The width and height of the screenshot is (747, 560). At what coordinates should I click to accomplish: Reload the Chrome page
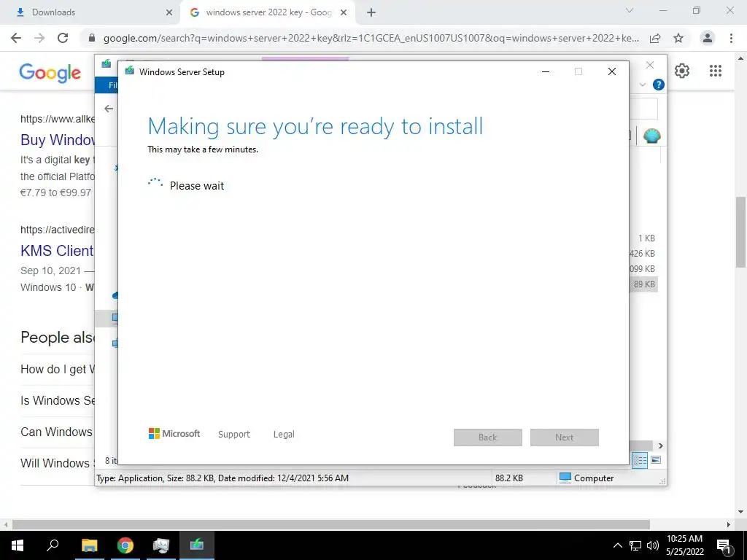[63, 38]
